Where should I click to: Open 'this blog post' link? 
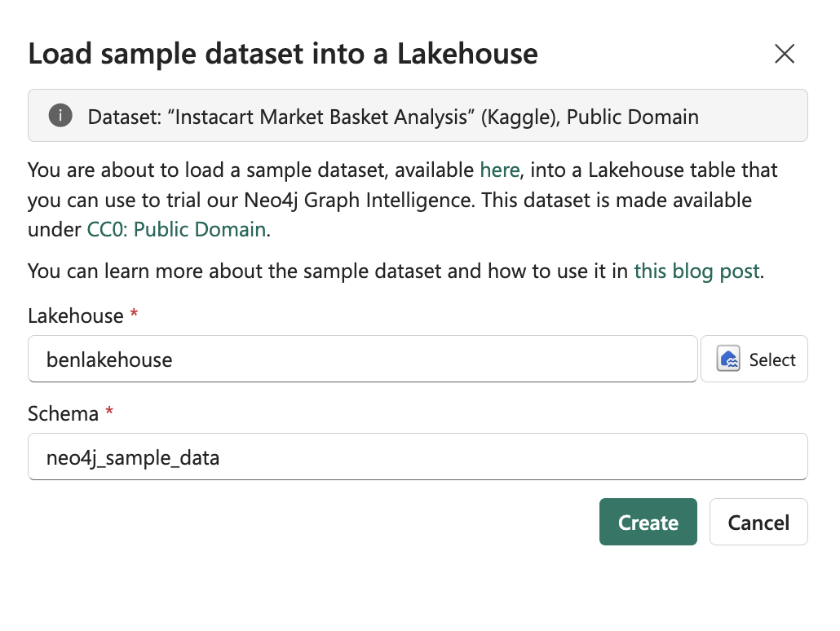click(696, 271)
